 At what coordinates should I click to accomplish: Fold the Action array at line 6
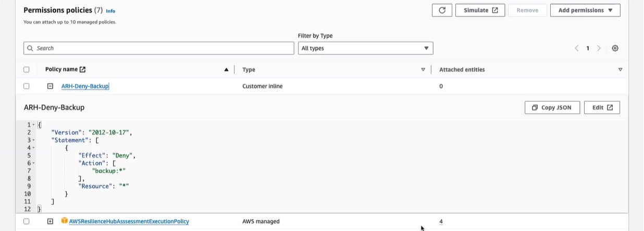tap(33, 163)
